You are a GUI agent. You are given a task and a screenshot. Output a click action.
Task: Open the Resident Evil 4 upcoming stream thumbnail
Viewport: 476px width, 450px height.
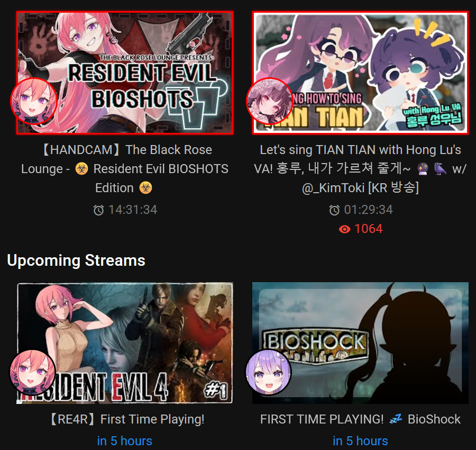point(125,343)
